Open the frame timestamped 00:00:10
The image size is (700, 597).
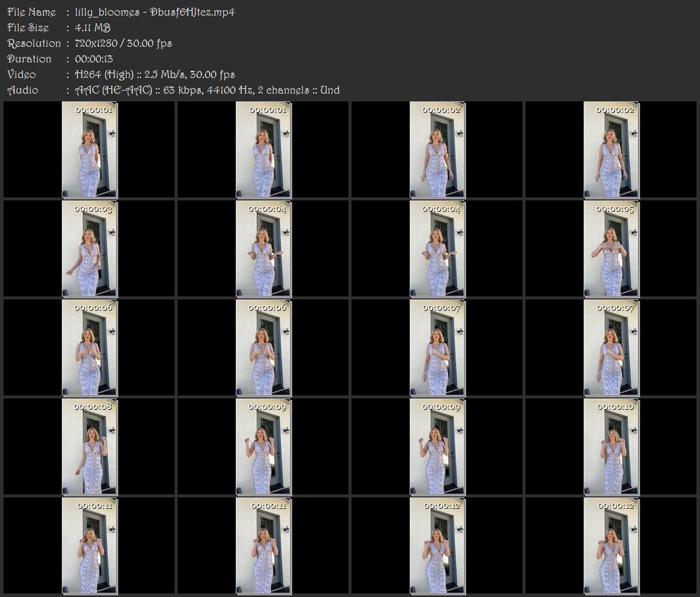coord(611,447)
